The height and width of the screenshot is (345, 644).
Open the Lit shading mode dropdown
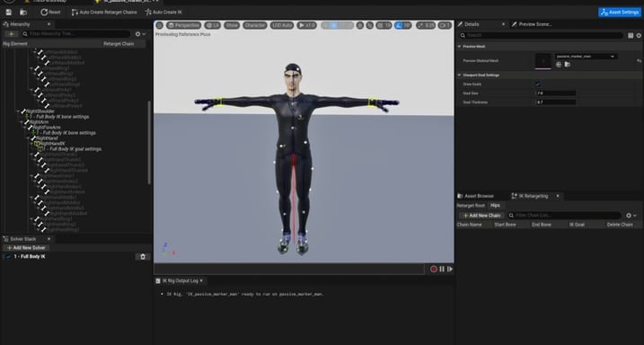click(x=212, y=25)
